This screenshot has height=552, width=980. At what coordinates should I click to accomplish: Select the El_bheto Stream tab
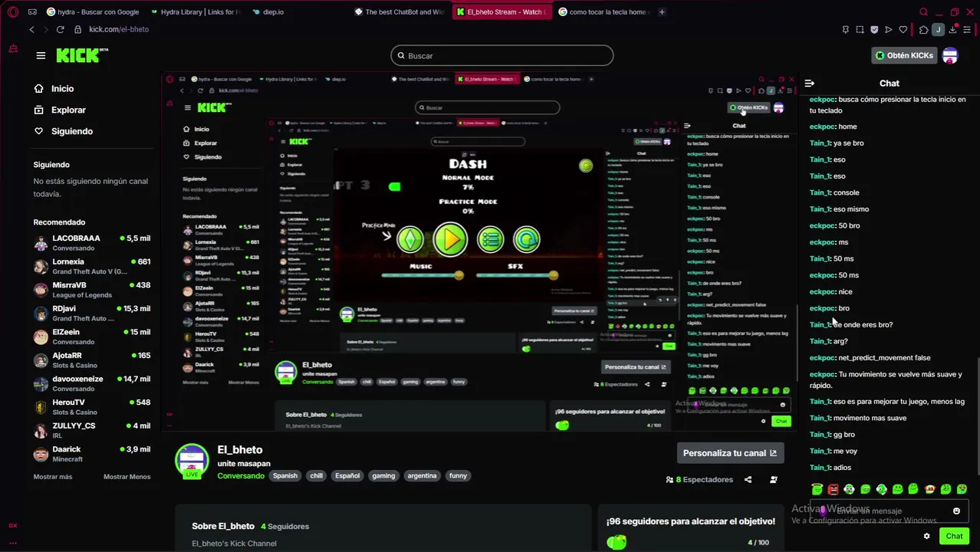pyautogui.click(x=501, y=11)
